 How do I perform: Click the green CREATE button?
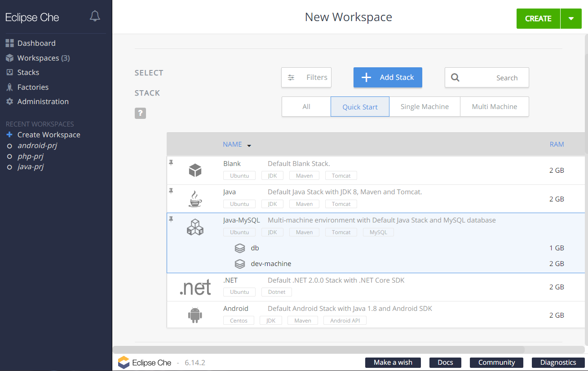tap(538, 18)
